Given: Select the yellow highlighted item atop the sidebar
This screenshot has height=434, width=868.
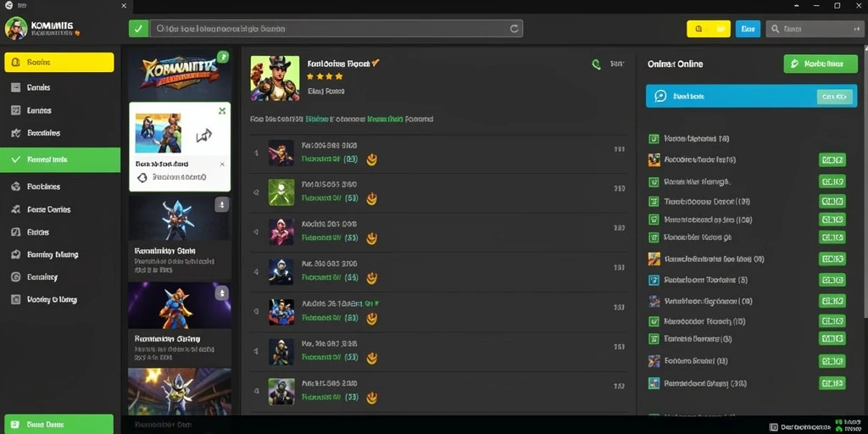Looking at the screenshot, I should (x=59, y=62).
